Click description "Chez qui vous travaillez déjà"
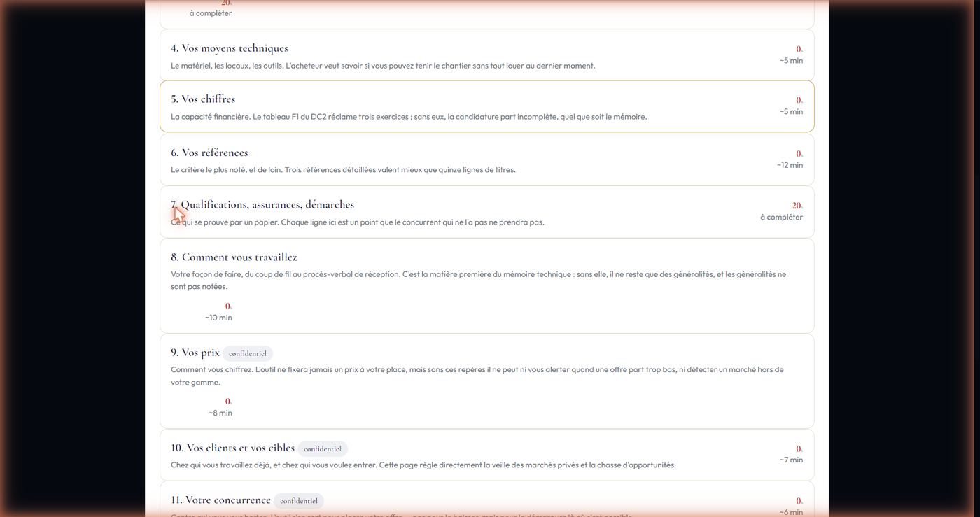The height and width of the screenshot is (517, 980). coord(423,465)
